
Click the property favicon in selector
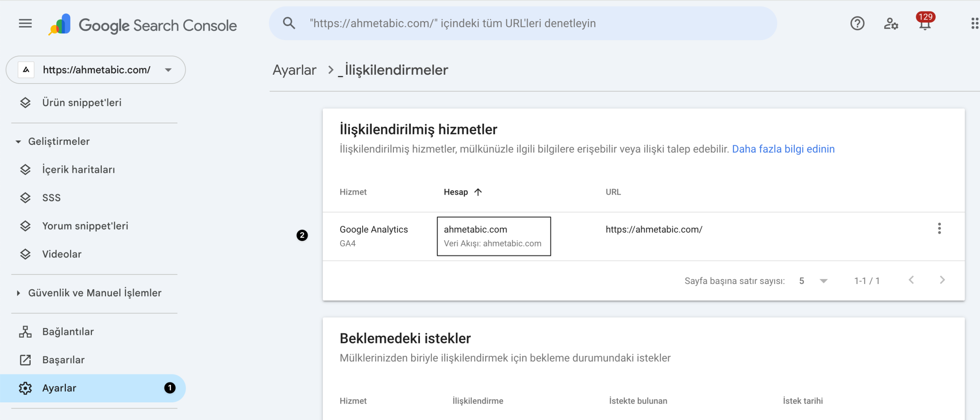coord(26,70)
